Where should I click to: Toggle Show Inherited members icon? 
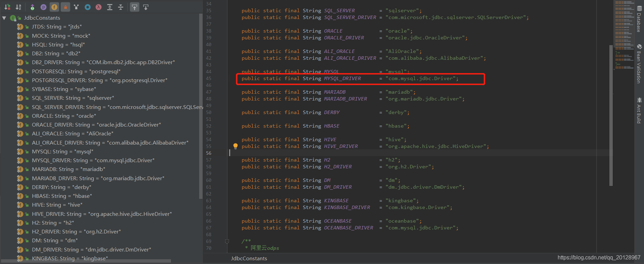(32, 7)
